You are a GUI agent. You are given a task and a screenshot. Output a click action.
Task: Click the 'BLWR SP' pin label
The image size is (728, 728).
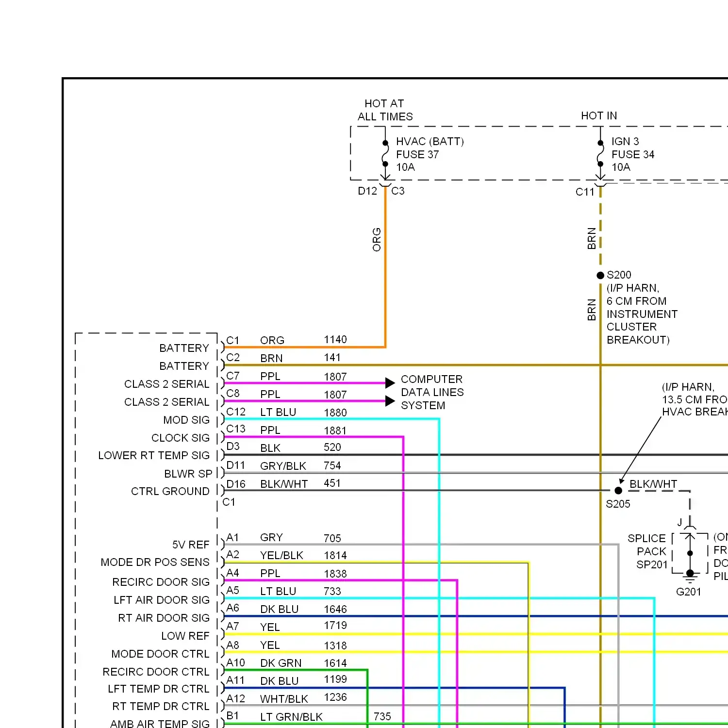[x=188, y=474]
